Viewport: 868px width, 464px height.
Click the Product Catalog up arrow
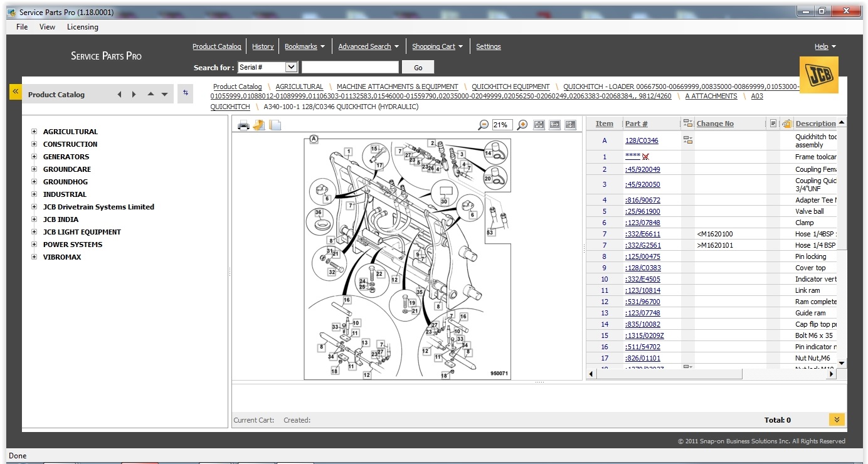point(151,95)
